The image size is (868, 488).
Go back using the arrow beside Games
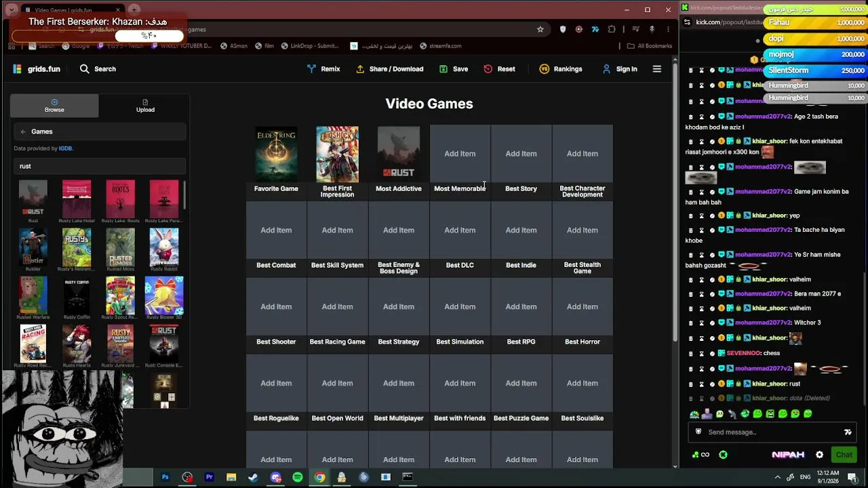coord(23,131)
